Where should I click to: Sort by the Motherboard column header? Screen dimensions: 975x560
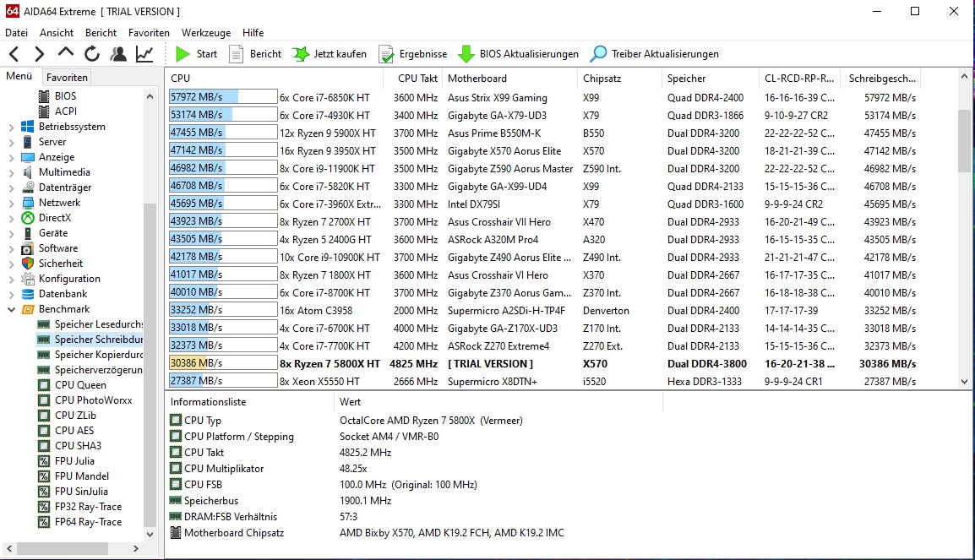coord(510,79)
